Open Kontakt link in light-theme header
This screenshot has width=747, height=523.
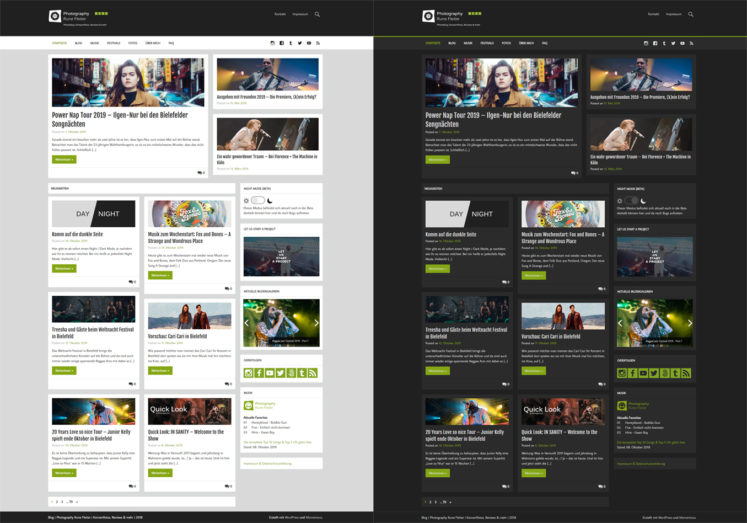(x=279, y=14)
